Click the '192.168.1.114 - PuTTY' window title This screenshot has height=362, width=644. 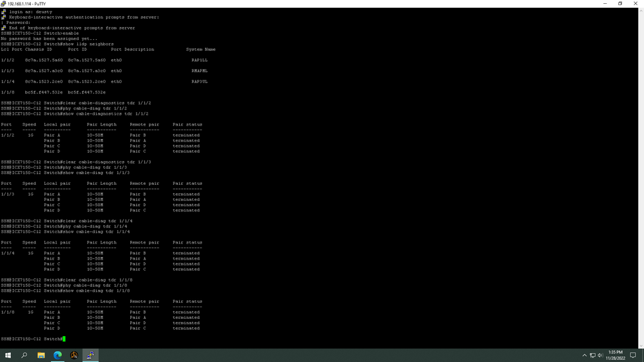coord(26,4)
